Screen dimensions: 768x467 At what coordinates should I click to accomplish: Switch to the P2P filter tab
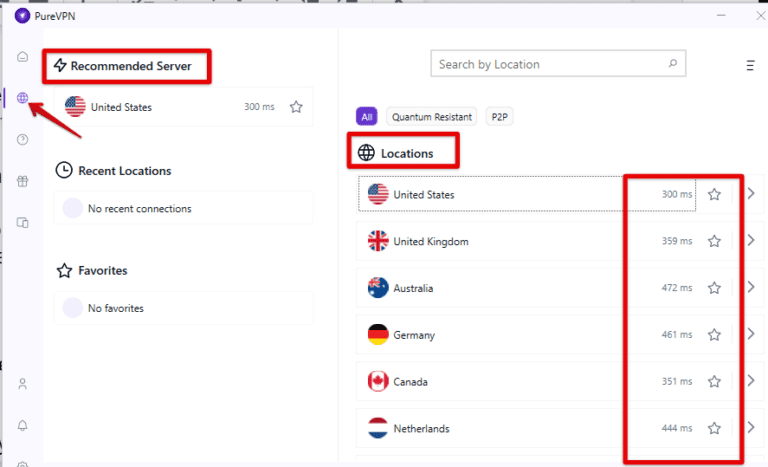click(x=498, y=117)
